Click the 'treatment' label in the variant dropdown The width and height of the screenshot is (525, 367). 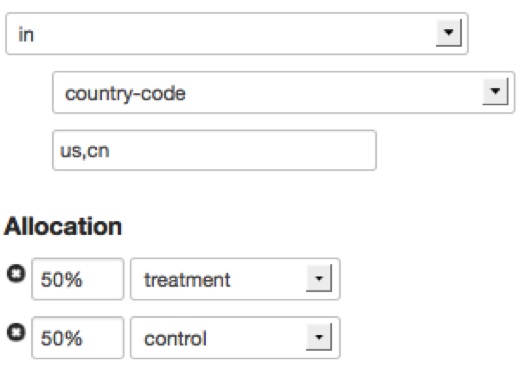(x=187, y=280)
